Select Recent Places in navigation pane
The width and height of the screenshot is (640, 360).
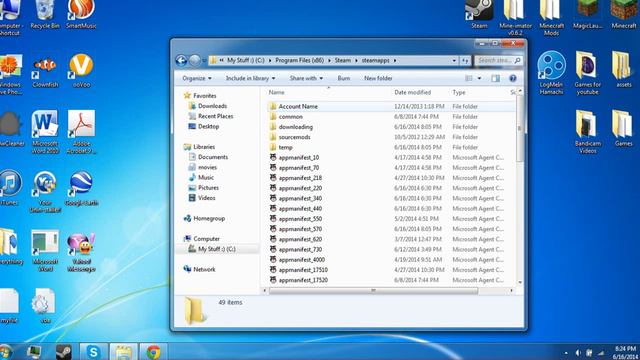(216, 116)
